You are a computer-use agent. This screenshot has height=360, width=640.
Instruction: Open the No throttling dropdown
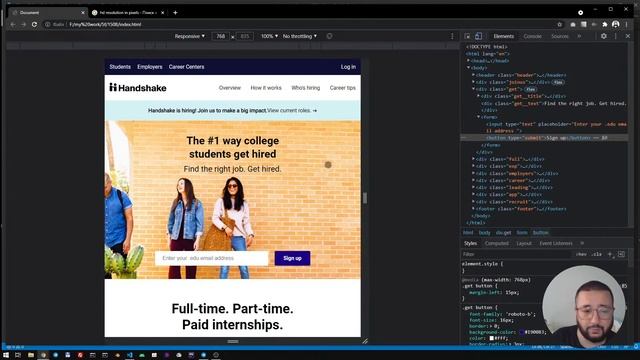click(300, 36)
